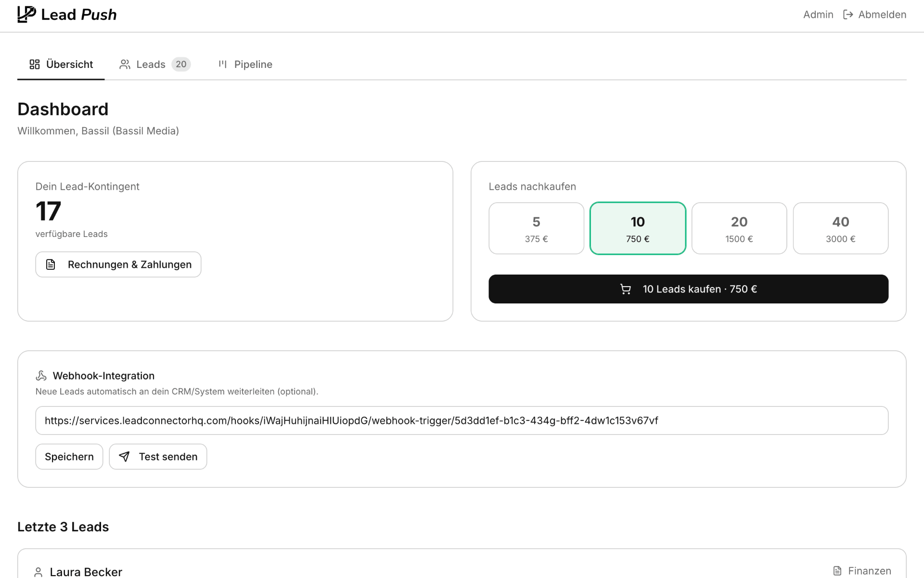Click the webhook icon next to Webhook-Integration
The height and width of the screenshot is (578, 924).
point(41,376)
